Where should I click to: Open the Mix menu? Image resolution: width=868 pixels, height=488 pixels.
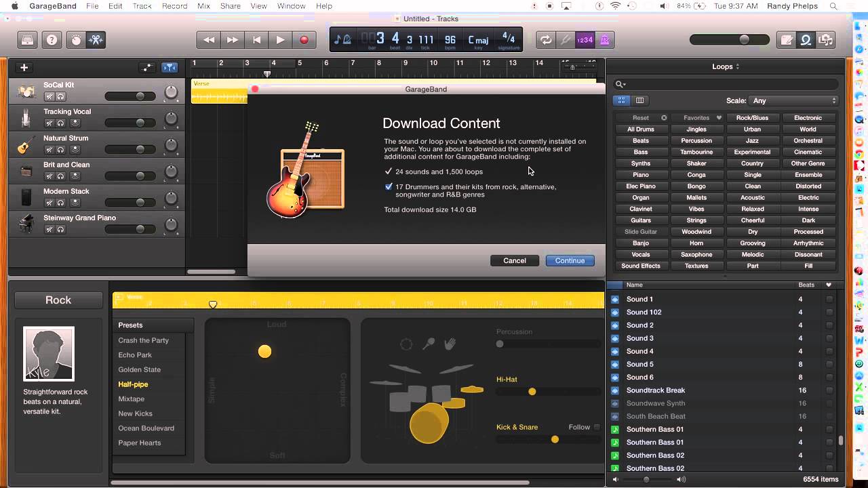203,6
